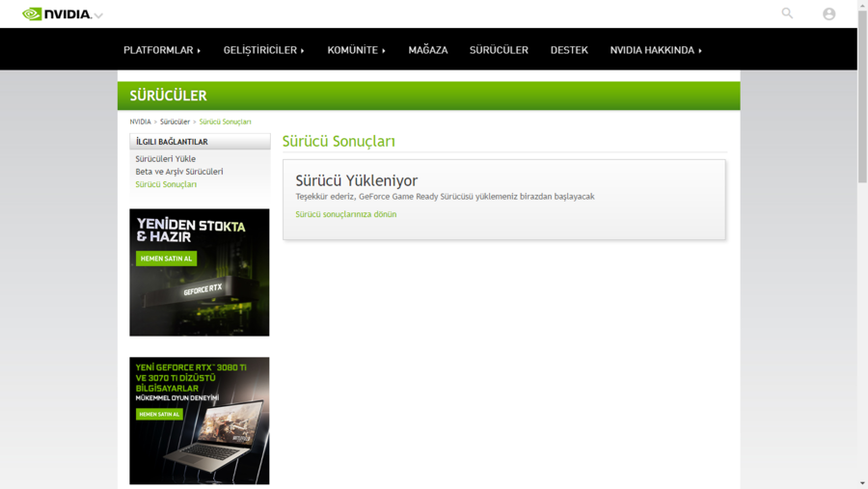Click the page vertical scrollbar thumb
The image size is (868, 489).
click(862, 95)
